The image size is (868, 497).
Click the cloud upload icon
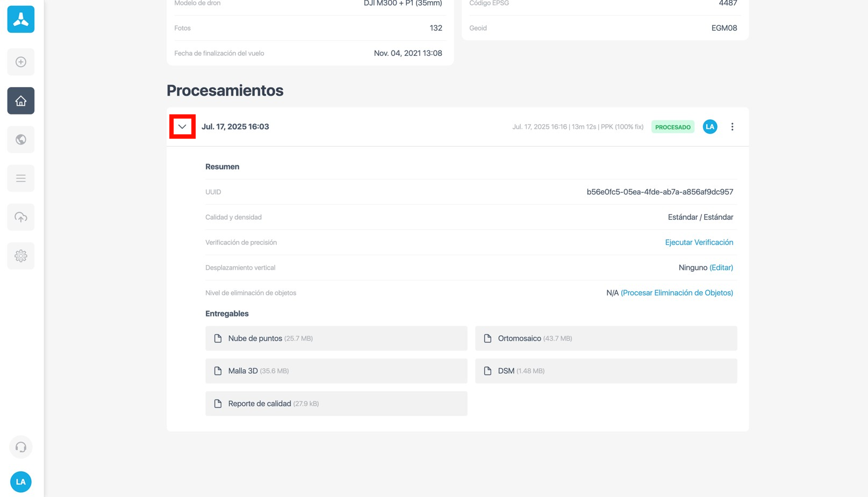click(x=20, y=217)
